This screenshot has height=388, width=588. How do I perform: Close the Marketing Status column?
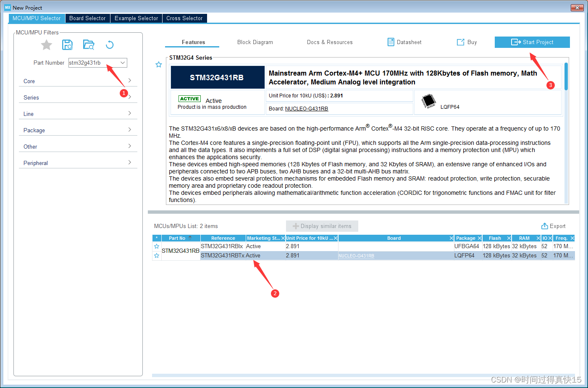pos(283,238)
